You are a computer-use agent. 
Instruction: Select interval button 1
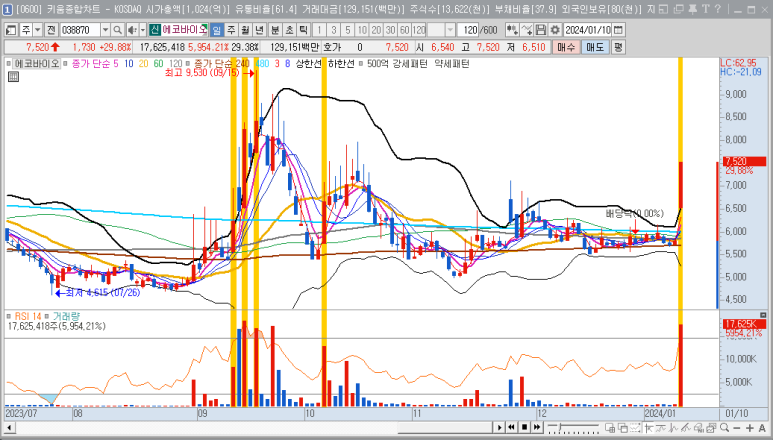[319, 30]
